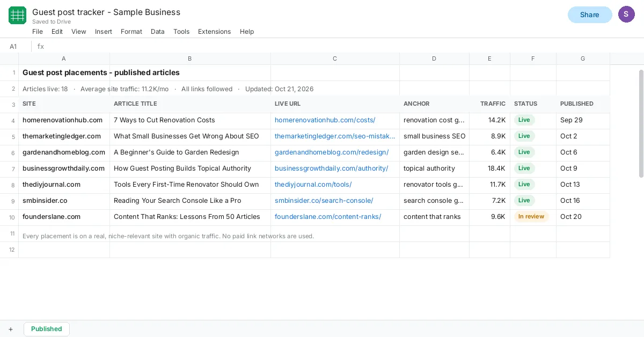Select column A header
Image resolution: width=644 pixels, height=337 pixels.
point(64,58)
